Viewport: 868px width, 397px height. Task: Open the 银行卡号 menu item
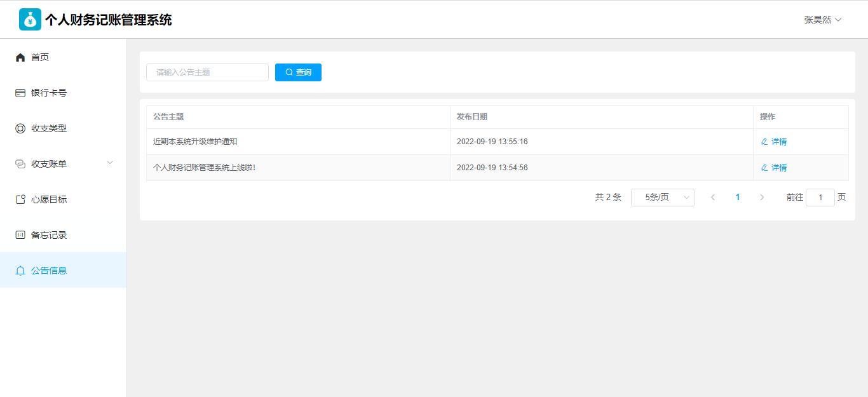coord(63,93)
